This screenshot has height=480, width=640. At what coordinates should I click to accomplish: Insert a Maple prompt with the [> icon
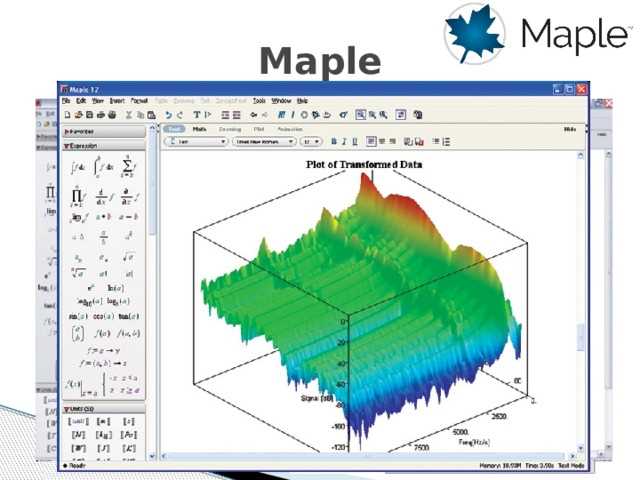pyautogui.click(x=207, y=115)
